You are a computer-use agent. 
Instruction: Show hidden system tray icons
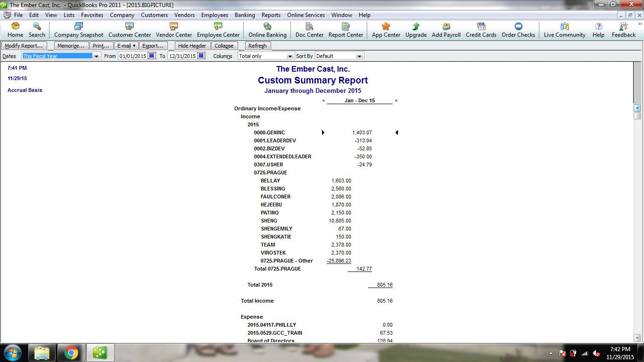[x=551, y=353]
